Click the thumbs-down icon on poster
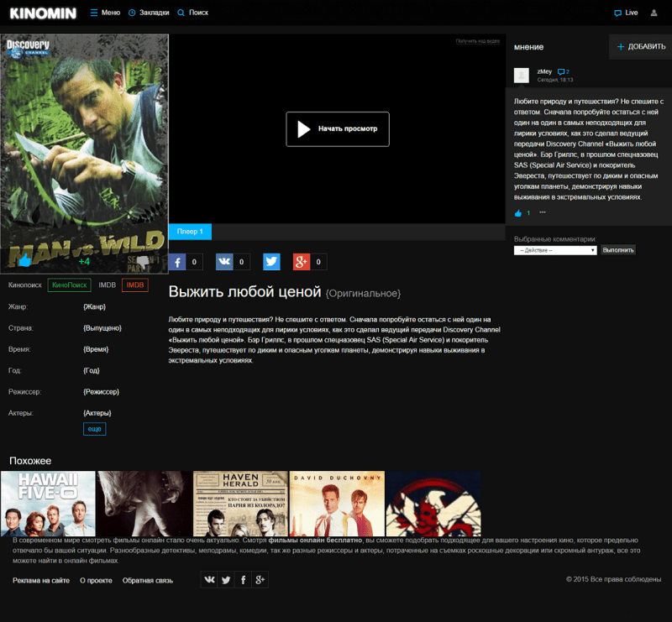 (x=143, y=262)
